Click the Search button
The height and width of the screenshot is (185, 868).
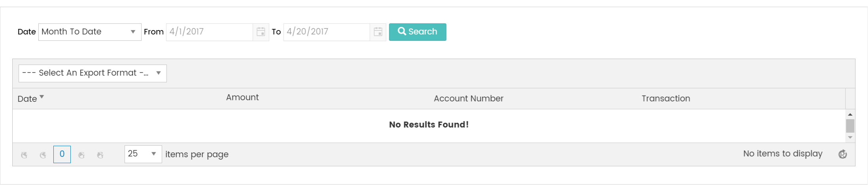pyautogui.click(x=418, y=32)
